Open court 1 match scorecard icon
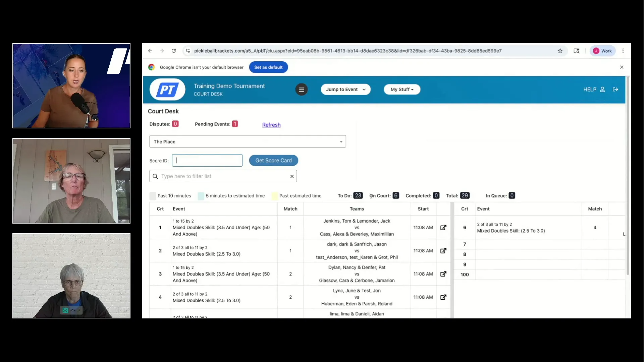The width and height of the screenshot is (644, 362). 443,228
